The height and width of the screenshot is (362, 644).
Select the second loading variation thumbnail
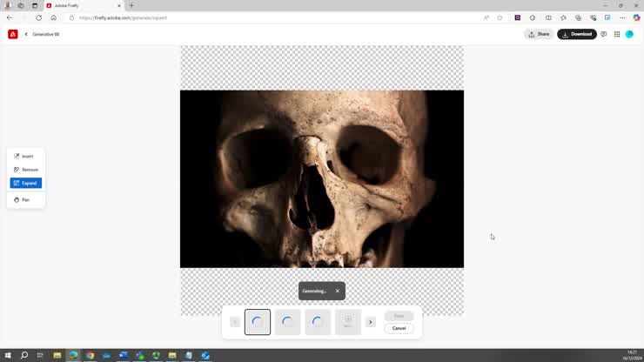click(x=287, y=322)
